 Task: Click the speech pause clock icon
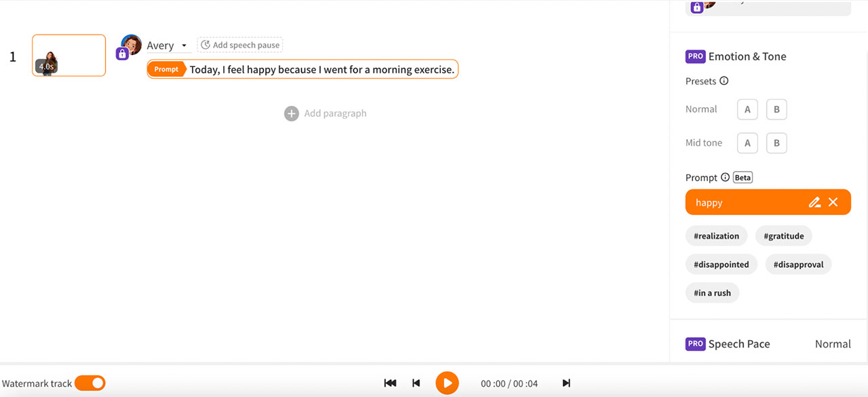pyautogui.click(x=205, y=44)
